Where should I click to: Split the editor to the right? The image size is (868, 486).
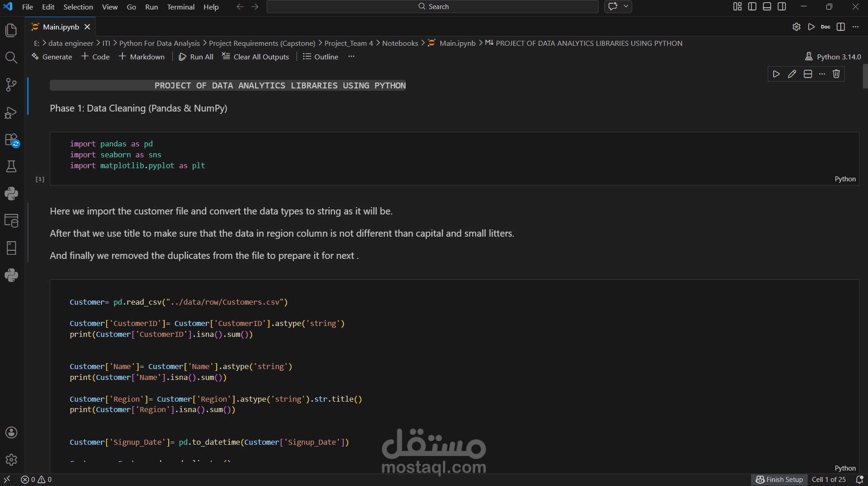tap(841, 27)
